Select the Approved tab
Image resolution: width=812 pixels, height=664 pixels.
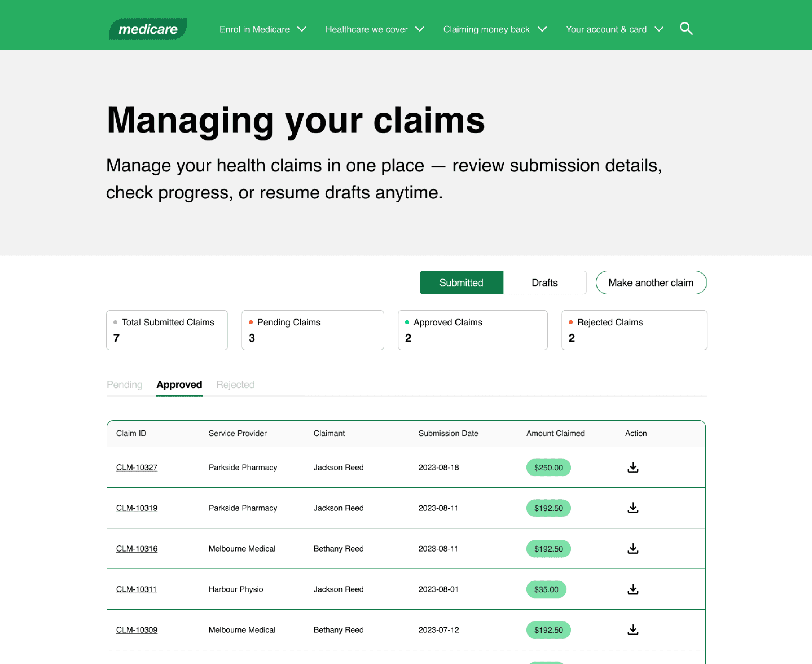point(179,384)
